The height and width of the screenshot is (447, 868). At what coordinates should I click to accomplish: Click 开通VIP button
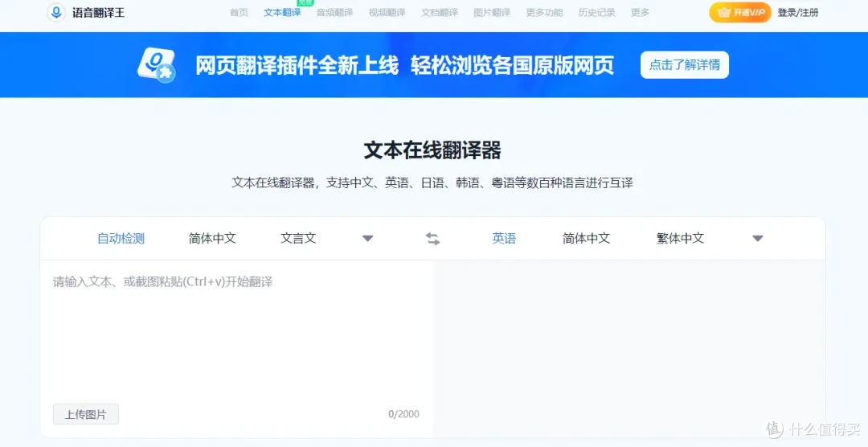(740, 12)
